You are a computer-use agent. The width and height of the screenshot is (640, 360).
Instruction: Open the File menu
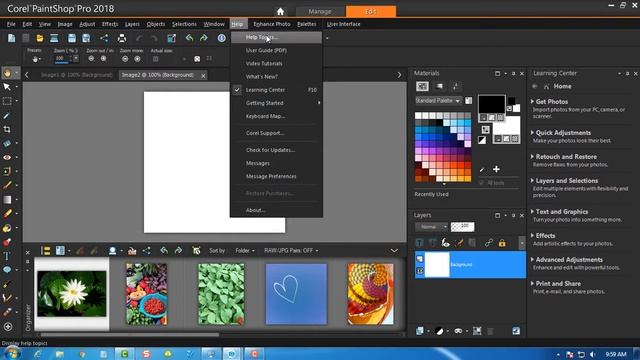(x=11, y=24)
